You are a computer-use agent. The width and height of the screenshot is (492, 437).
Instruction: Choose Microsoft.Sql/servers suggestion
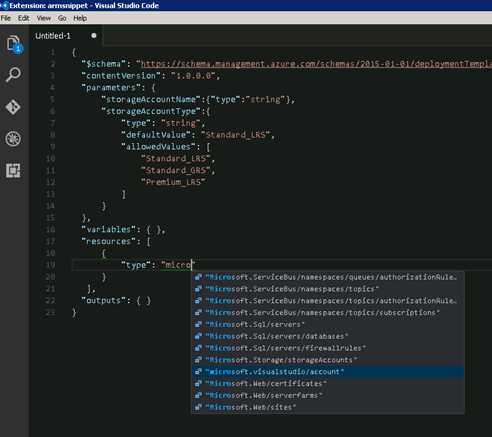pos(328,324)
